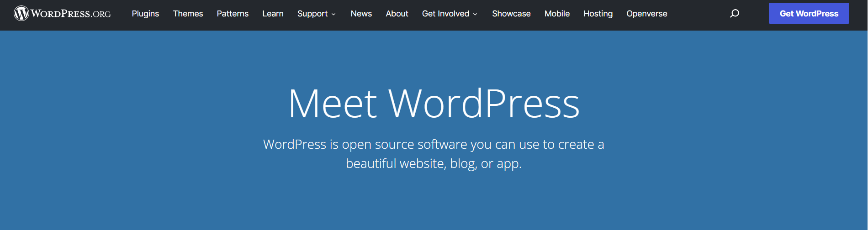
Task: Open Patterns in the navigation
Action: pos(233,14)
